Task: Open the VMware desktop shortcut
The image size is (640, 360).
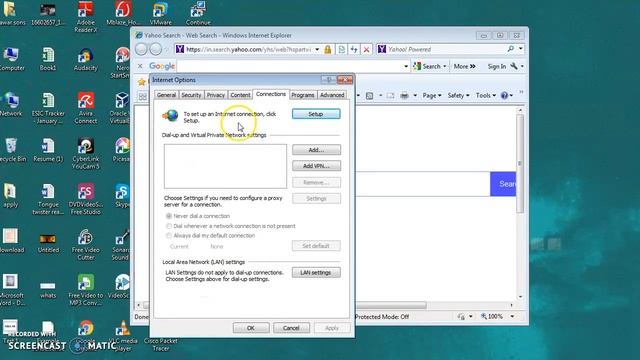Action: pyautogui.click(x=160, y=13)
